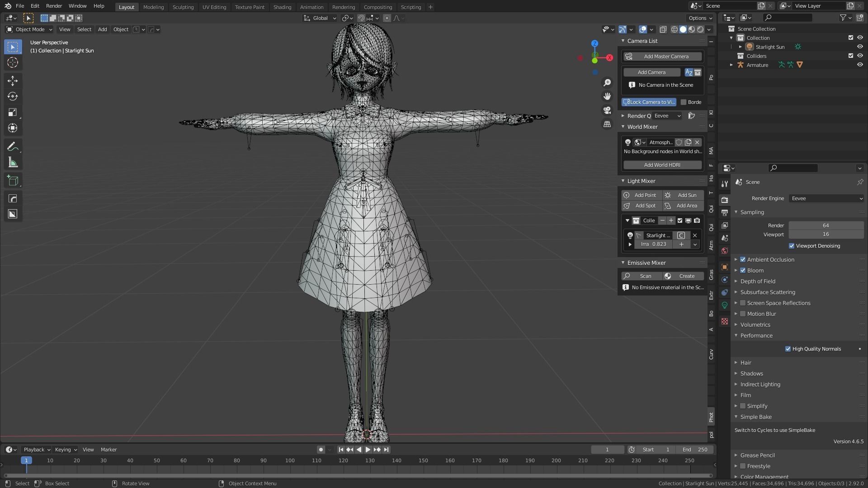Collapse the Camera List panel
Image resolution: width=868 pixels, height=488 pixels.
pyautogui.click(x=623, y=41)
